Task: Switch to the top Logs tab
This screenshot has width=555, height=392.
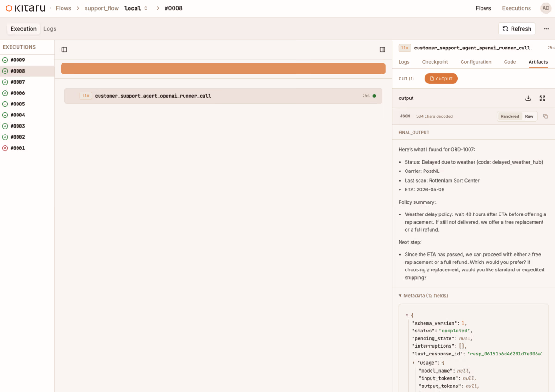Action: (x=50, y=29)
